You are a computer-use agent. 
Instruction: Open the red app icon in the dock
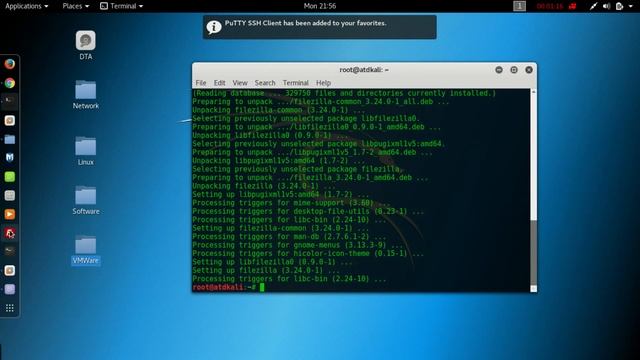10,233
